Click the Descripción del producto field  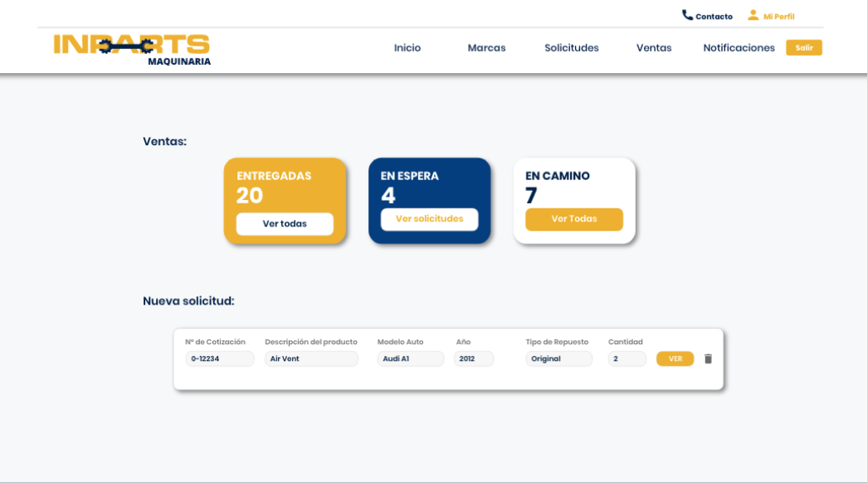311,359
